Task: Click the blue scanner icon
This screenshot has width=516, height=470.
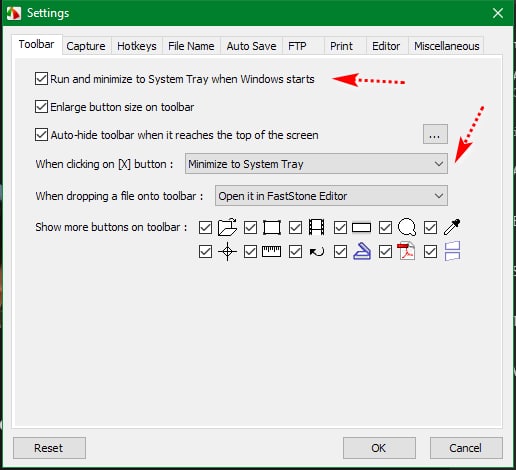Action: pyautogui.click(x=362, y=251)
